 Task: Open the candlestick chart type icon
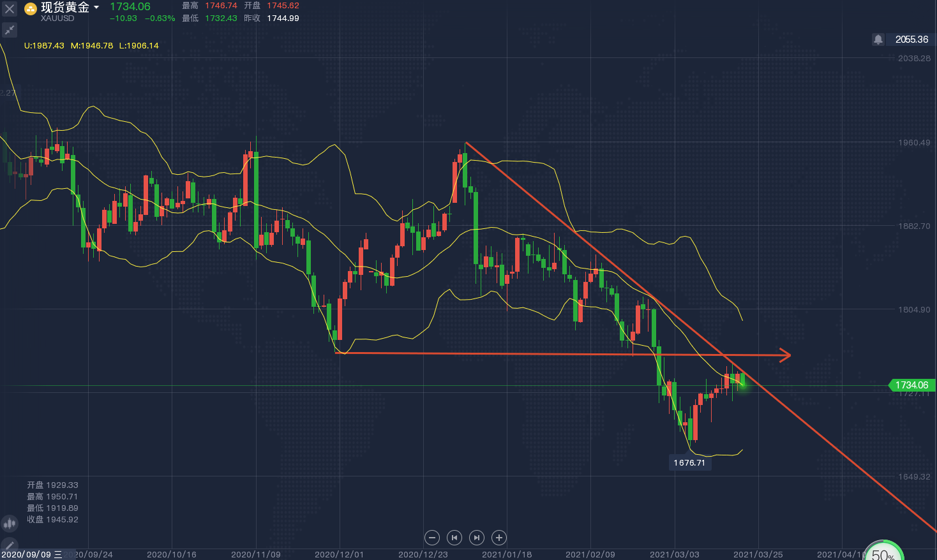click(9, 524)
